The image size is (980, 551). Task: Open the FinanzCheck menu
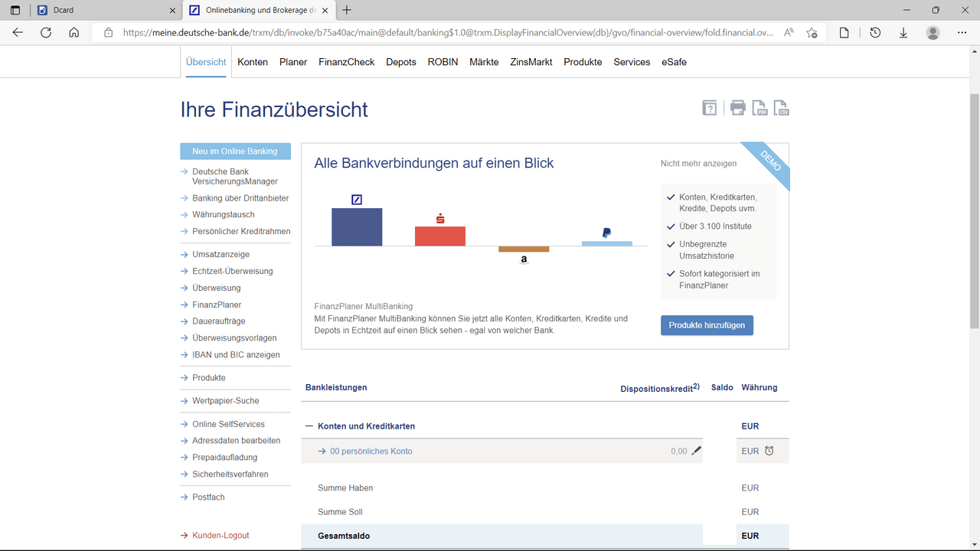coord(347,62)
